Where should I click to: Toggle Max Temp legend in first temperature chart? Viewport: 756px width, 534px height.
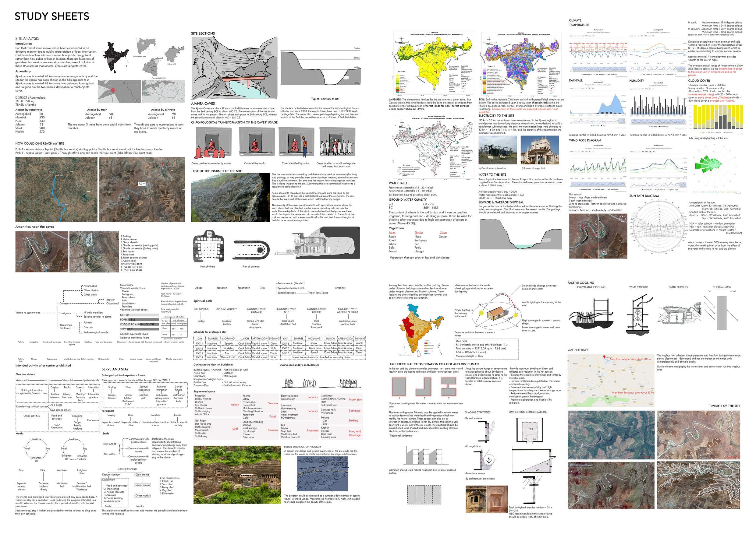587,74
